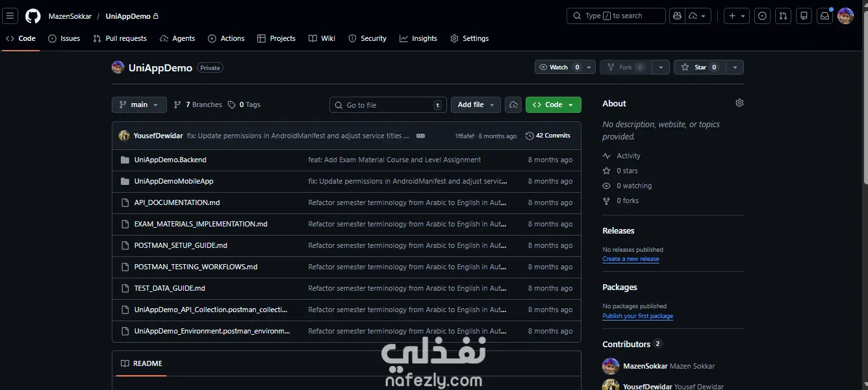Open the main branch selector dropdown
Image resolution: width=868 pixels, height=390 pixels.
(139, 104)
